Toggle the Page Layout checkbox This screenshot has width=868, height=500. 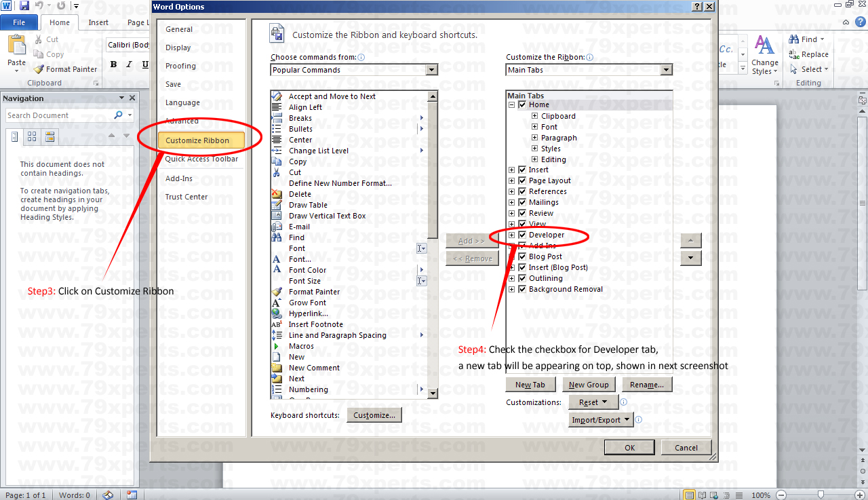(x=522, y=180)
